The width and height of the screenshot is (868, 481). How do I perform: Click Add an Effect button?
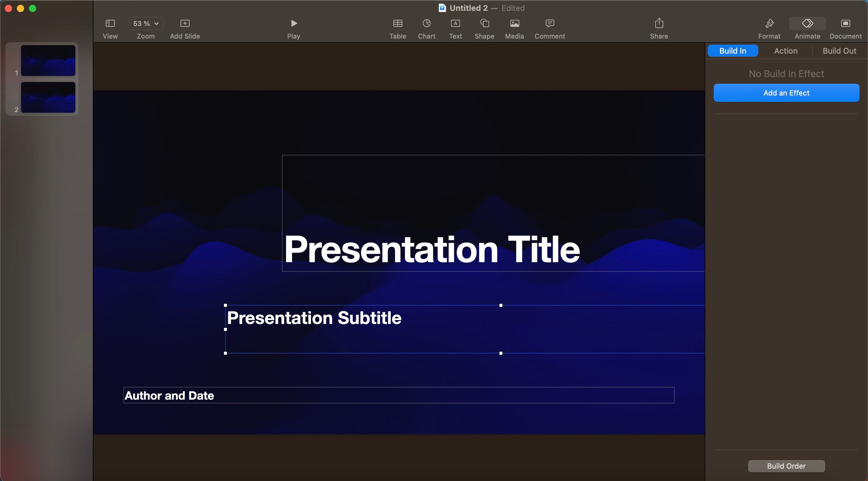786,93
